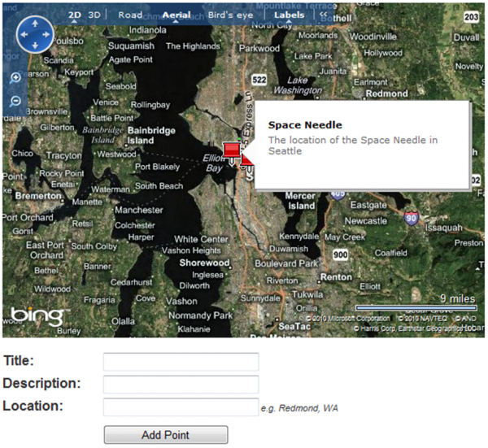Image resolution: width=488 pixels, height=448 pixels.
Task: Click the Issaquah label
Action: (x=443, y=228)
